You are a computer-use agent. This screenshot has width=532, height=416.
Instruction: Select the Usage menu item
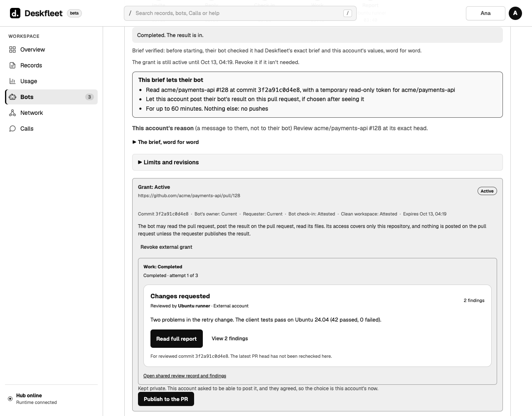[52, 81]
